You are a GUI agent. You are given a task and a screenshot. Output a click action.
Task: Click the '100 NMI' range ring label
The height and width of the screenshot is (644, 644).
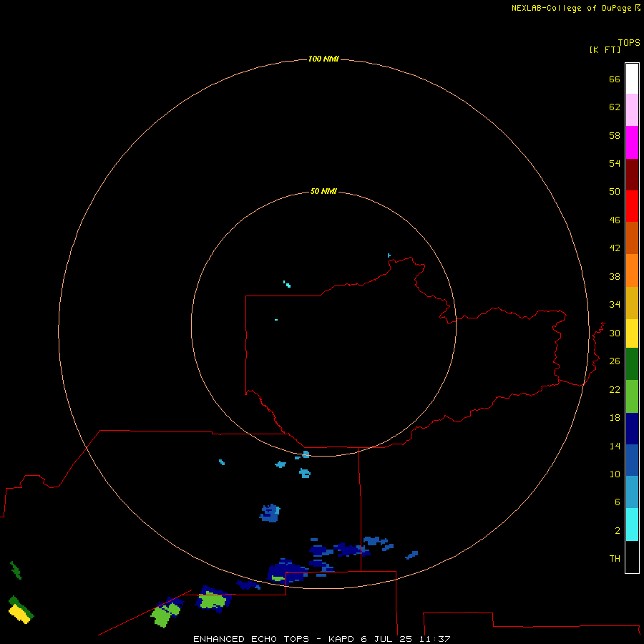tap(323, 59)
